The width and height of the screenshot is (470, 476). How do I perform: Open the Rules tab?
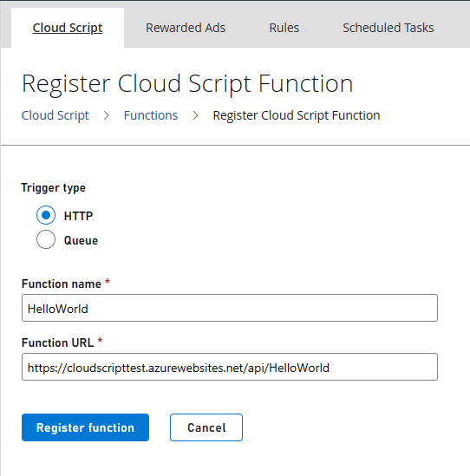[284, 28]
